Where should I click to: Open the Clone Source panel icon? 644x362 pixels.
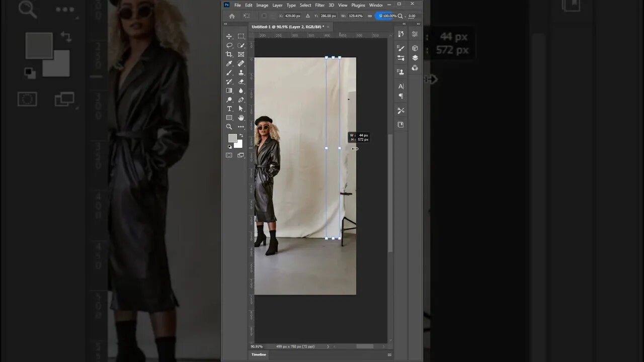point(401,72)
